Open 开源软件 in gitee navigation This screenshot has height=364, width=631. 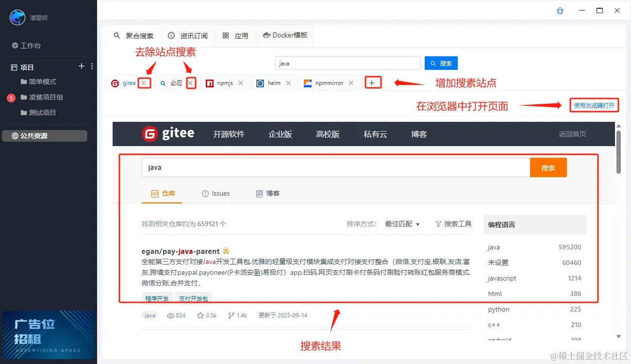tap(229, 134)
